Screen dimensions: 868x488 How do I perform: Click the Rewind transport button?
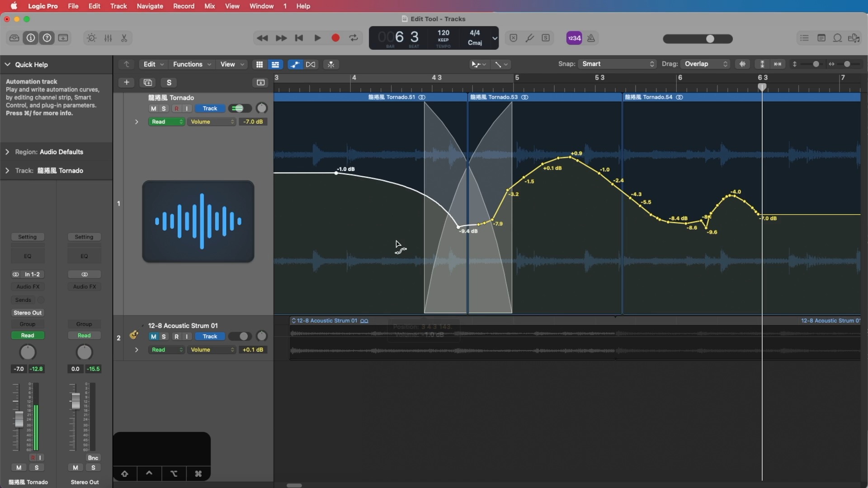coord(262,38)
